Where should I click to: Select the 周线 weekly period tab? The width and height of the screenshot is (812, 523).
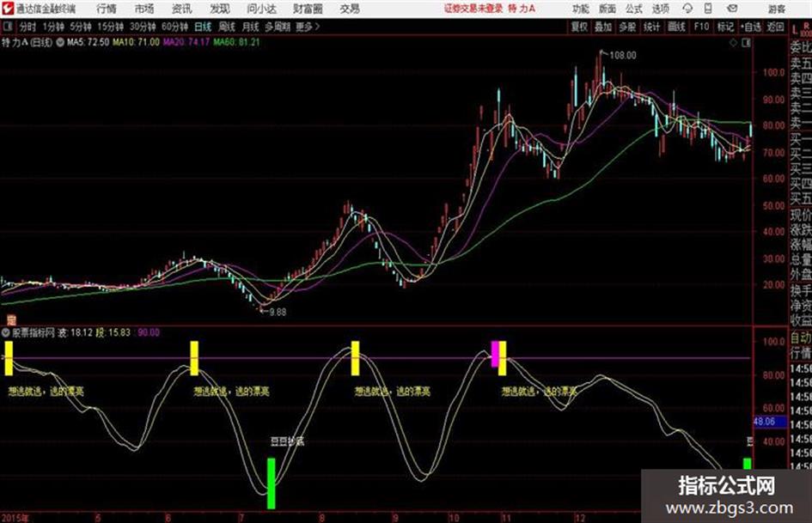[227, 27]
